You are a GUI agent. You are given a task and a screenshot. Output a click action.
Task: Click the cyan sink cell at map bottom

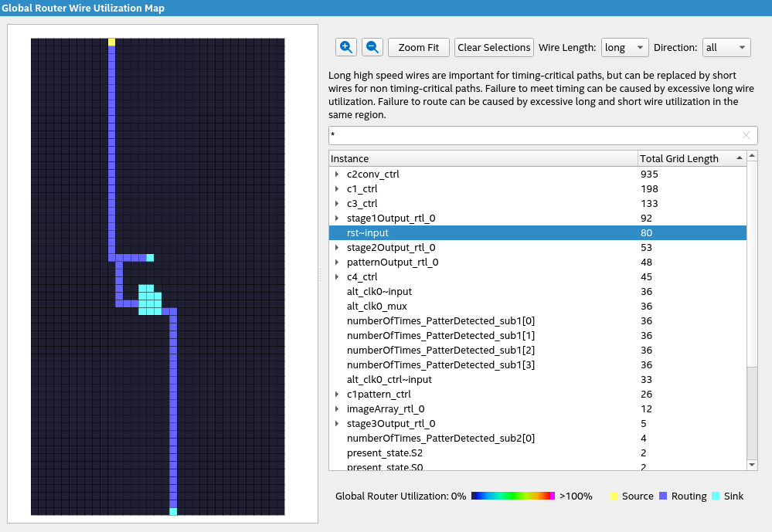(173, 511)
